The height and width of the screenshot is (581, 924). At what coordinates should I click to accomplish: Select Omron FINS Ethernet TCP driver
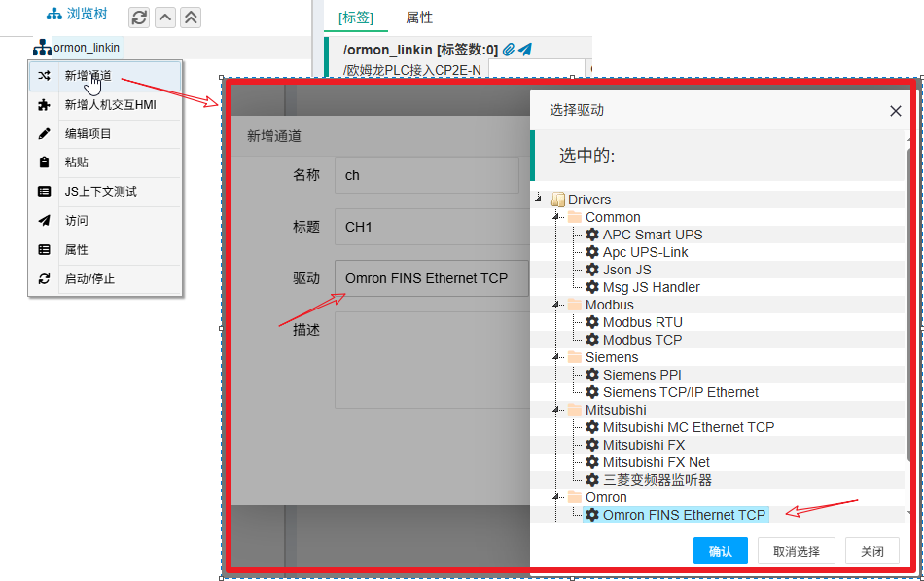pos(676,515)
